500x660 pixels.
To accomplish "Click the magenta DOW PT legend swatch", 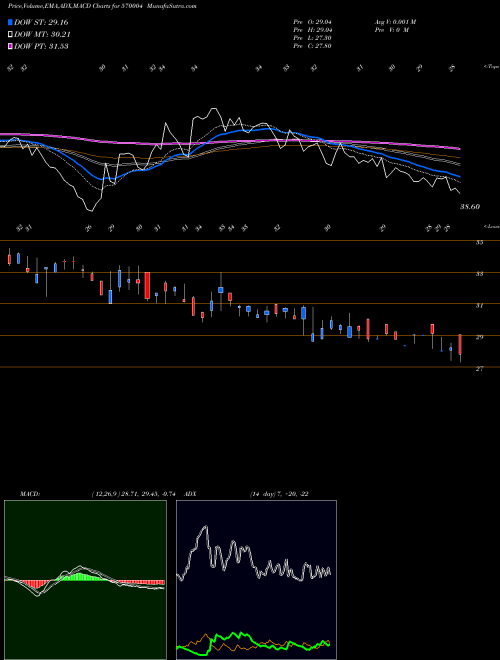I will [11, 46].
